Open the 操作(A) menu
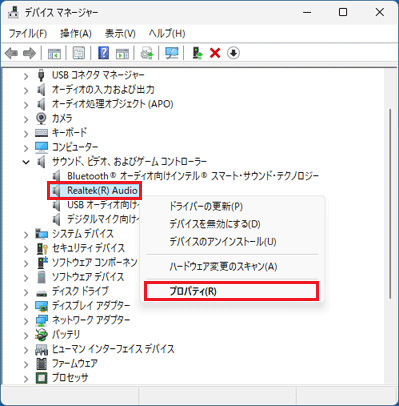399x406 pixels. click(76, 34)
